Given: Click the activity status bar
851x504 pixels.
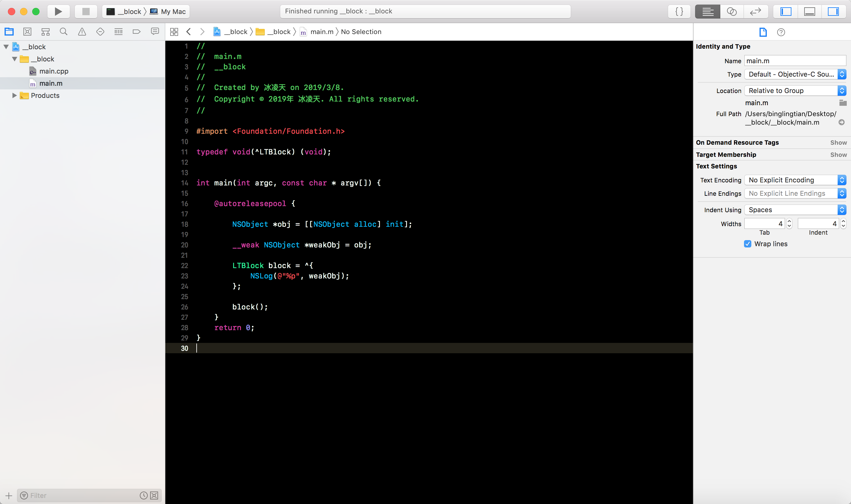Looking at the screenshot, I should tap(425, 12).
